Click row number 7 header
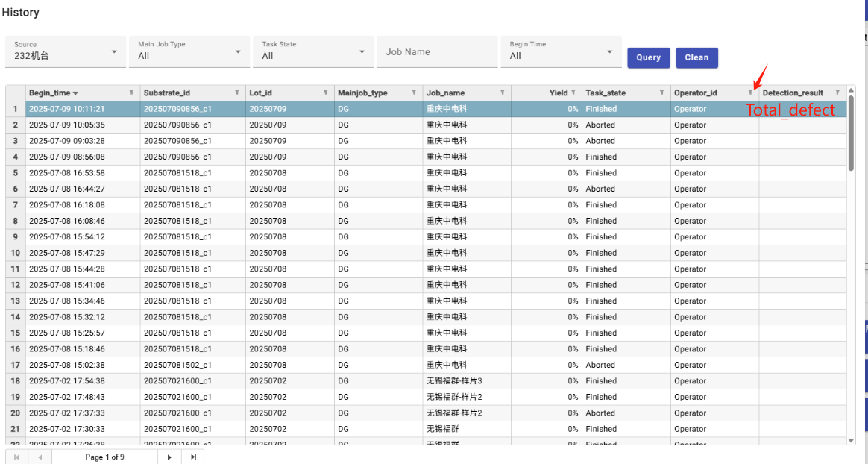 [x=16, y=205]
